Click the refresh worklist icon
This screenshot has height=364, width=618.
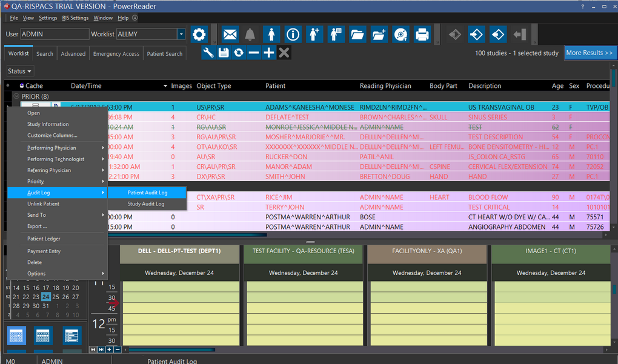(x=239, y=53)
